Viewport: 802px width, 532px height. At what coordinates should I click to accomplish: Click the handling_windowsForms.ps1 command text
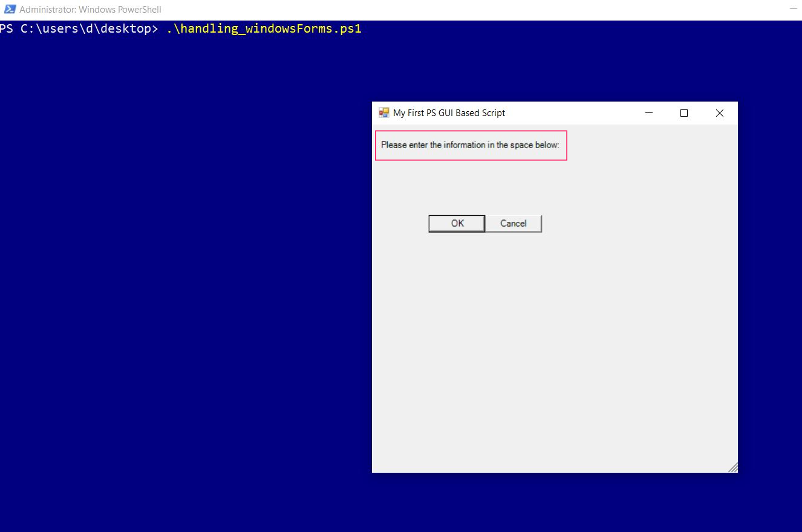point(264,28)
